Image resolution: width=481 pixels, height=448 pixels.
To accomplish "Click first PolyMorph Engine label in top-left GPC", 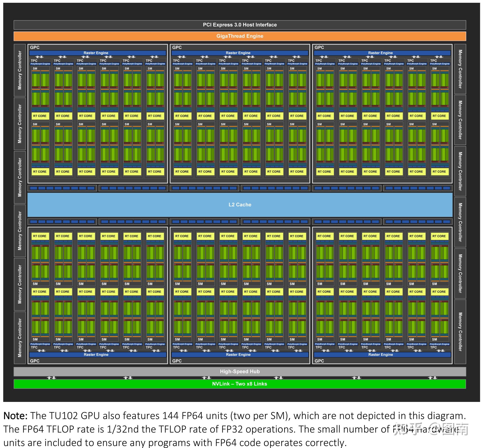I will click(x=40, y=64).
